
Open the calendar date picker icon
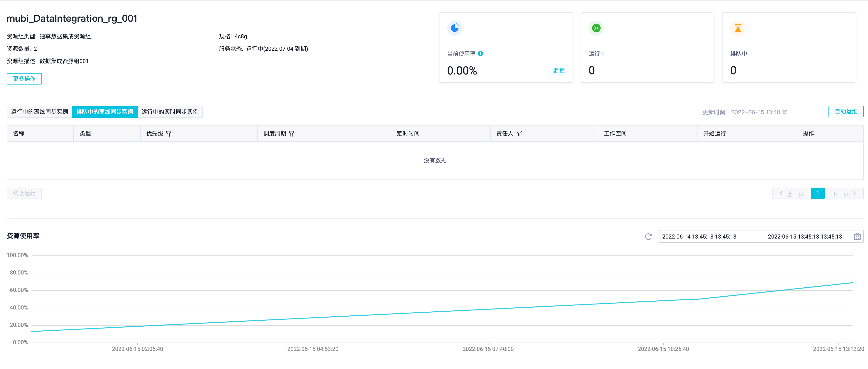pos(857,237)
